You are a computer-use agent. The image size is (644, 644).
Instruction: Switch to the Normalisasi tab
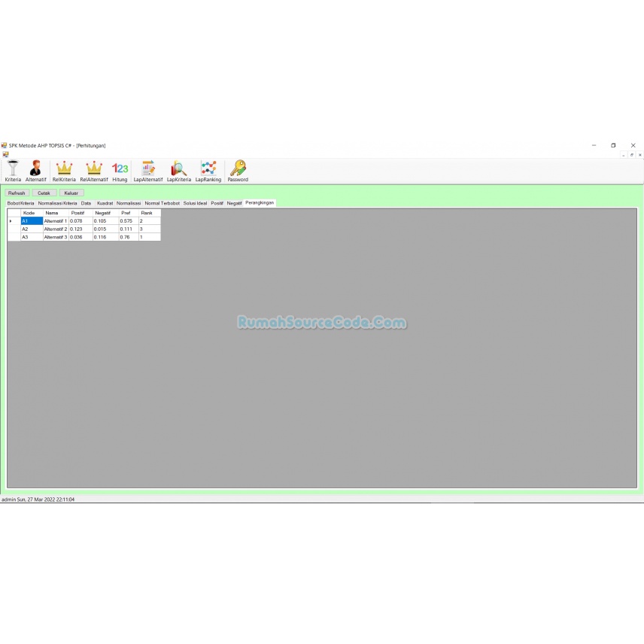coord(129,203)
